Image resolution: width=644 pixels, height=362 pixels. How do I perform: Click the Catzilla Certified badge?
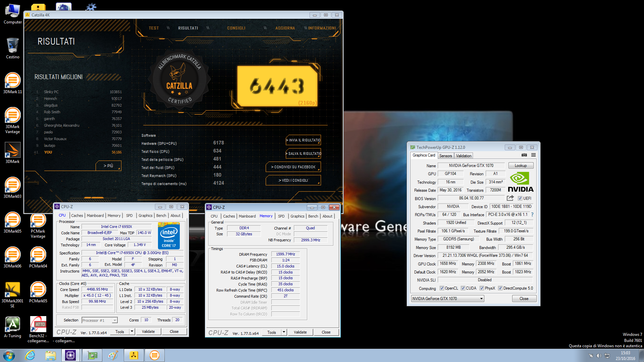tap(180, 80)
